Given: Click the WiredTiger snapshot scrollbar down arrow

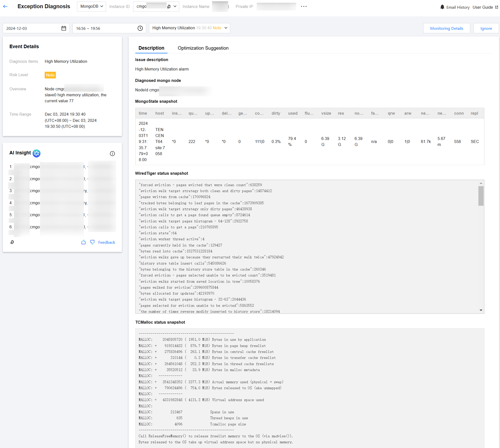Looking at the screenshot, I should [481, 310].
